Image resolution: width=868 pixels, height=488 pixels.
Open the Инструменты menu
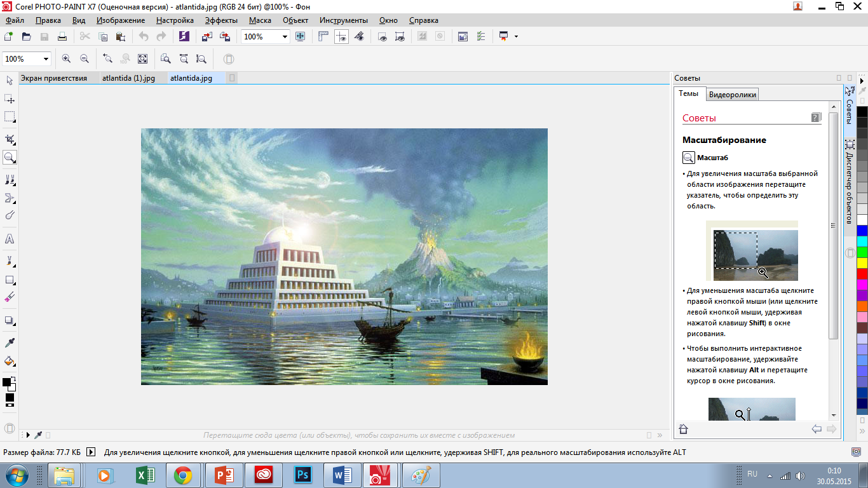(344, 20)
